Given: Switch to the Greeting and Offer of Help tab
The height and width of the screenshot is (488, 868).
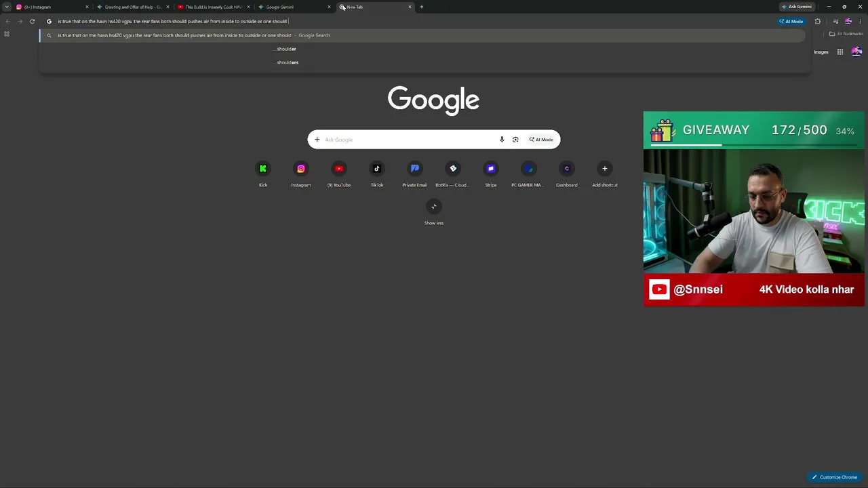Looking at the screenshot, I should 132,7.
